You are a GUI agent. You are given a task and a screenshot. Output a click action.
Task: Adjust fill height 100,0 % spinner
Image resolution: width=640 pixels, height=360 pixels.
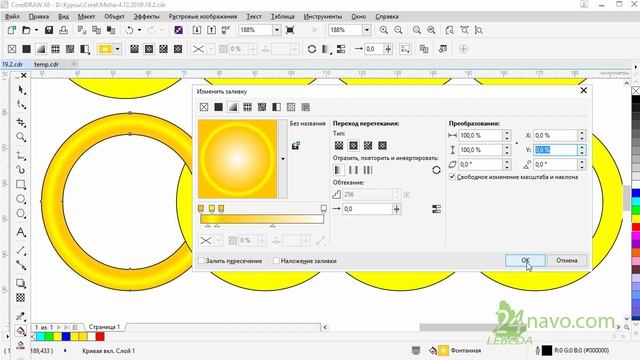click(x=507, y=150)
